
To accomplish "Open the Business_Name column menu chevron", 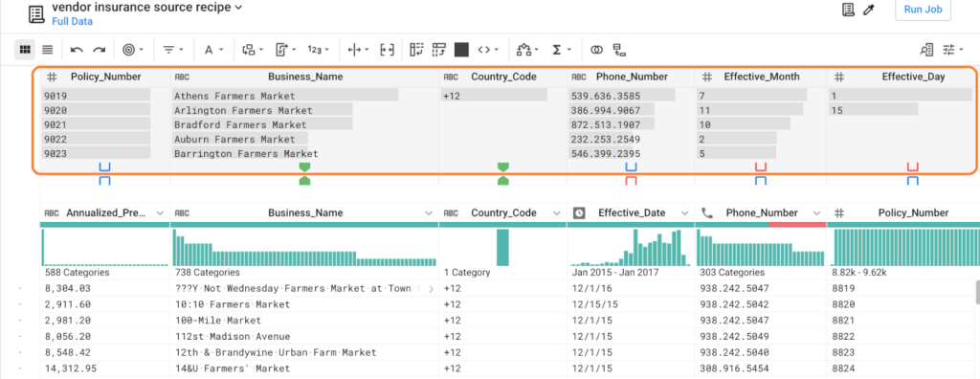I will [x=429, y=212].
